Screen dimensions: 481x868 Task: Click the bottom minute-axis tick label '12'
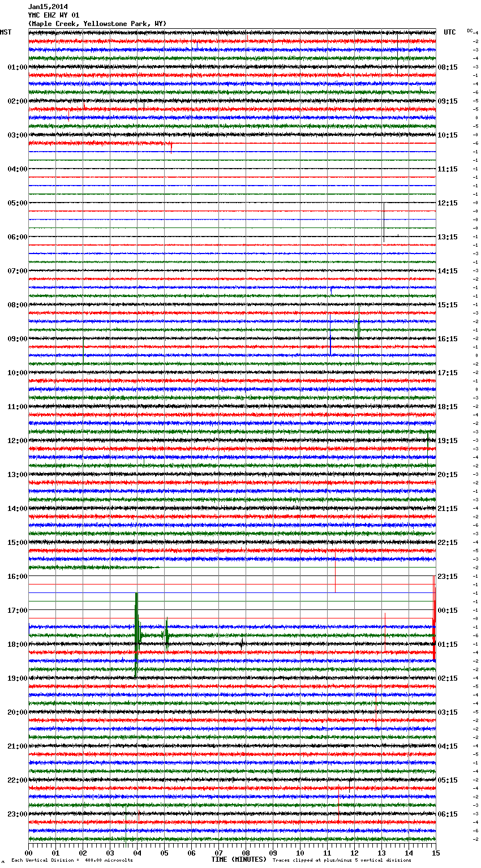[x=354, y=853]
